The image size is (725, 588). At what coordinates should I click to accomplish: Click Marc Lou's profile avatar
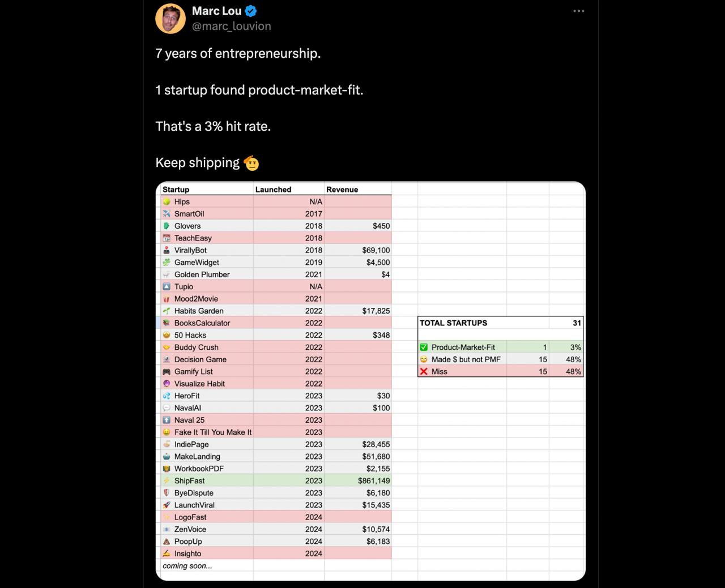170,19
